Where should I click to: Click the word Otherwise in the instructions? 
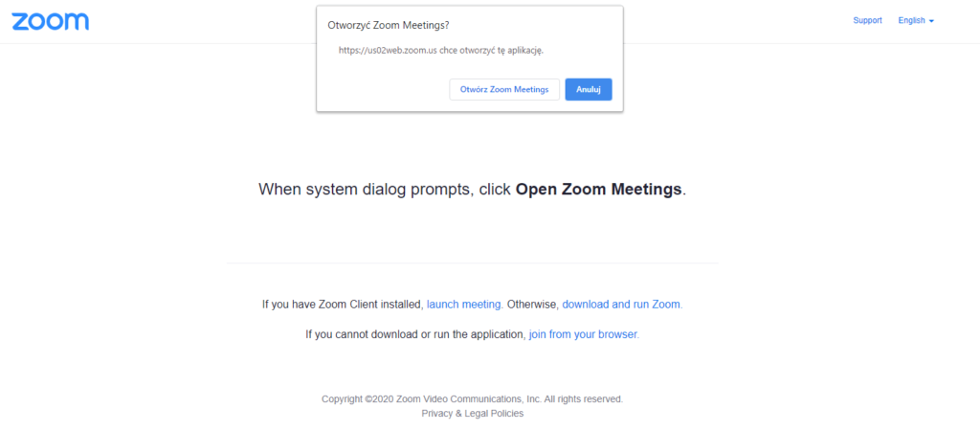(530, 305)
